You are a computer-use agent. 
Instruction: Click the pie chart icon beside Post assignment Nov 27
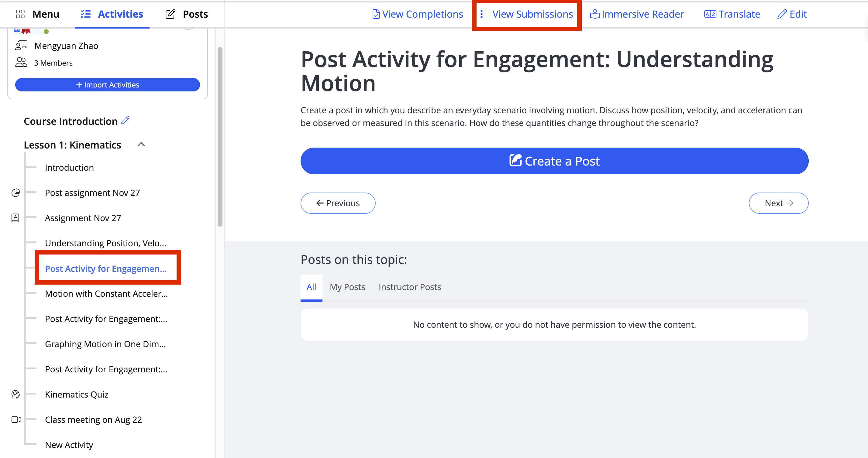click(15, 193)
